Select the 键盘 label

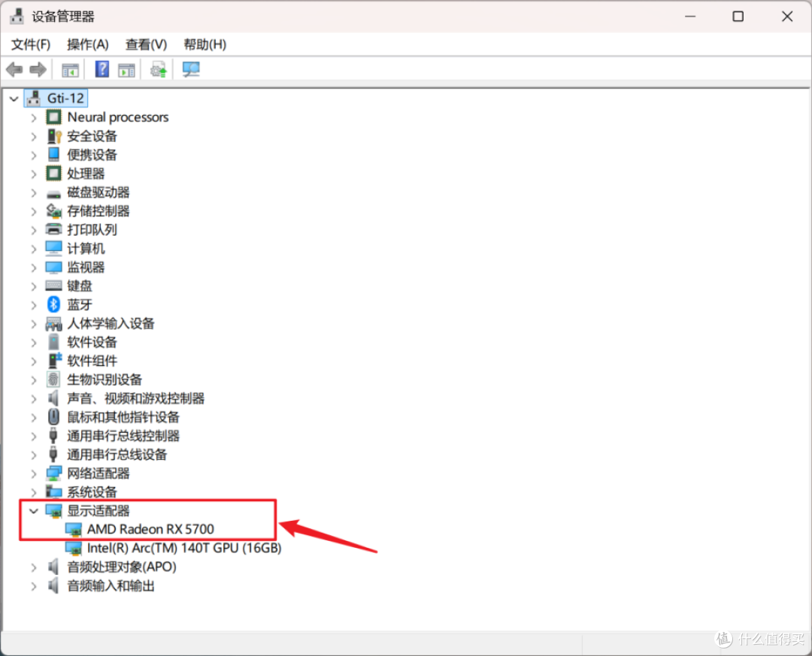coord(79,286)
